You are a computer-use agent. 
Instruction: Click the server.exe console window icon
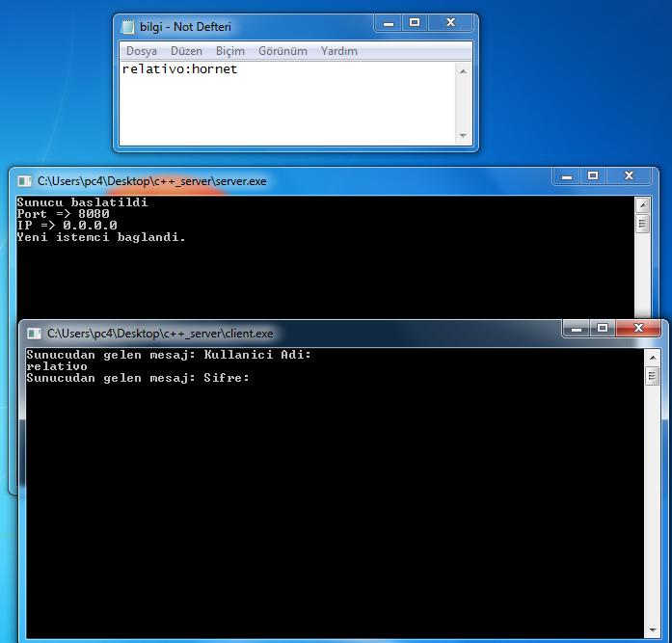24,181
